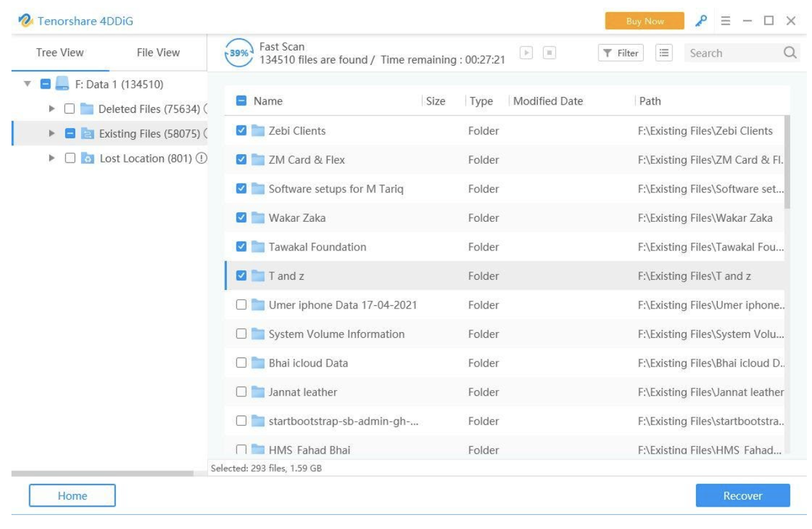
Task: Click the key register icon
Action: point(700,21)
